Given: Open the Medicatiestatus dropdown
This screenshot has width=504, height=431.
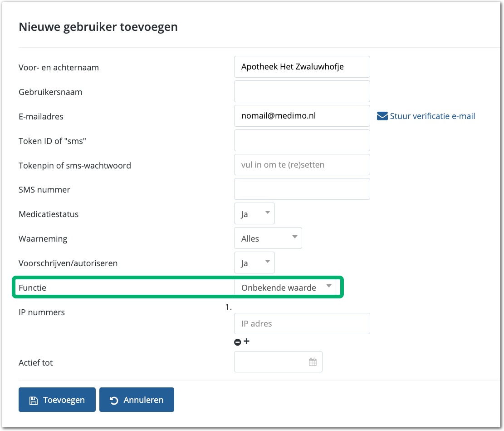Looking at the screenshot, I should 254,214.
